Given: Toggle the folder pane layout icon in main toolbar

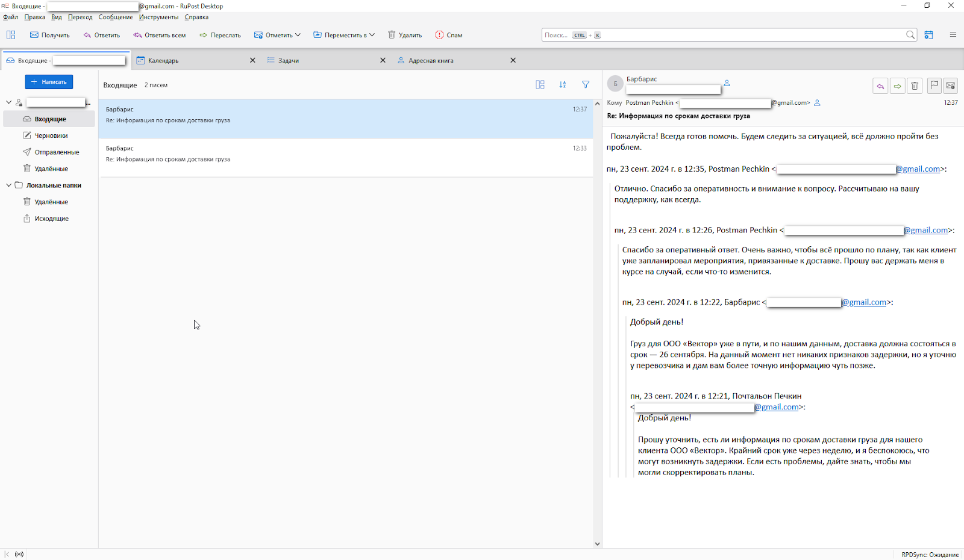Looking at the screenshot, I should [11, 35].
